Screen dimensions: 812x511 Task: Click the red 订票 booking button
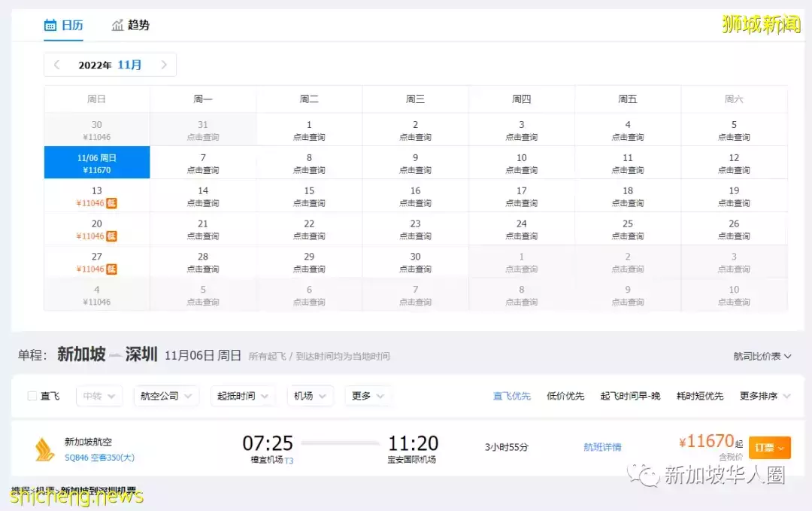[768, 446]
